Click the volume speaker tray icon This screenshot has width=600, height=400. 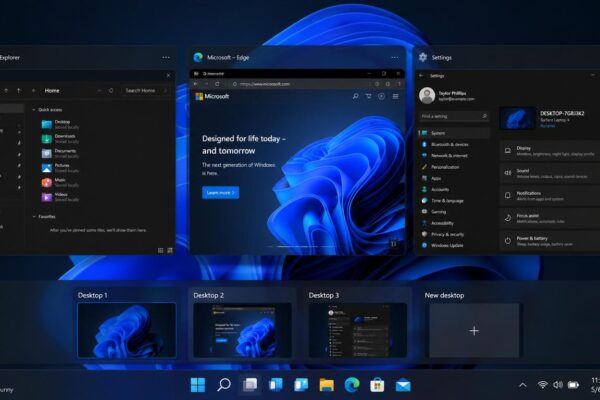[558, 385]
